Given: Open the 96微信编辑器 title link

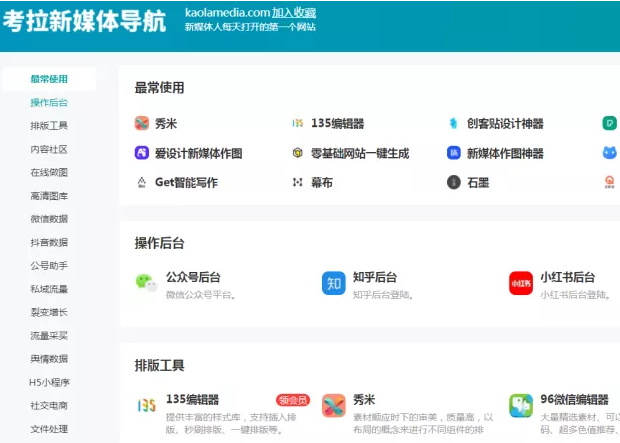Looking at the screenshot, I should coord(574,399).
